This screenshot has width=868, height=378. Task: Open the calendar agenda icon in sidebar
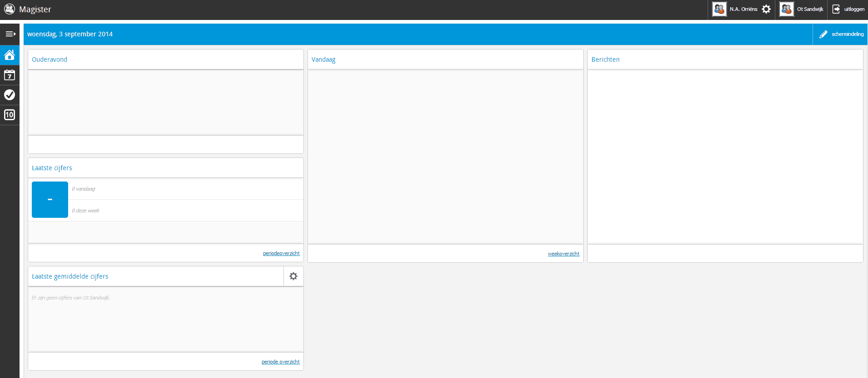click(10, 75)
